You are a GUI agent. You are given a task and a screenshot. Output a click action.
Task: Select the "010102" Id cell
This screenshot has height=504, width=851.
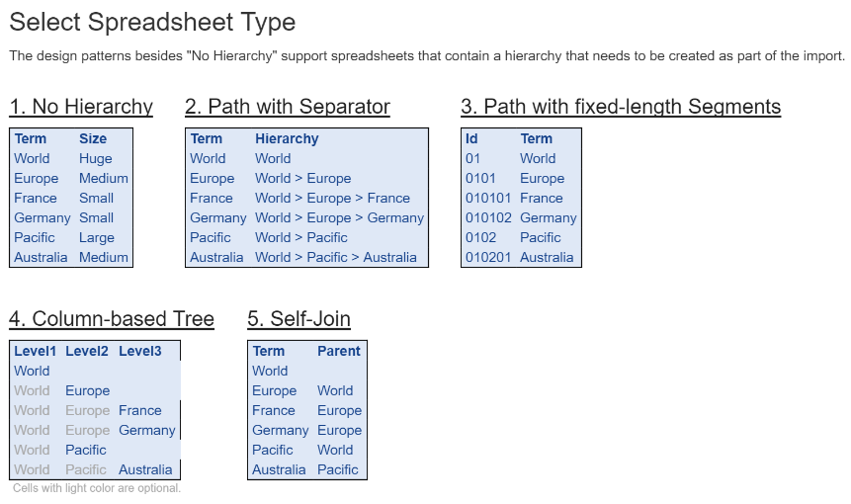click(487, 217)
